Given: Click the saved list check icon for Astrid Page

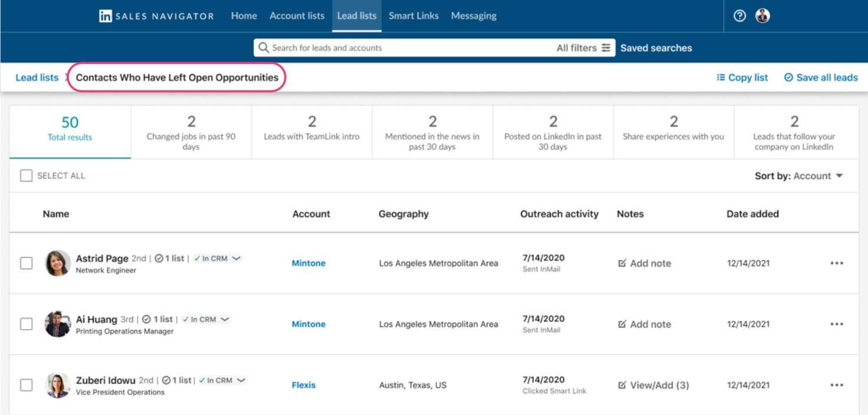Looking at the screenshot, I should 159,258.
